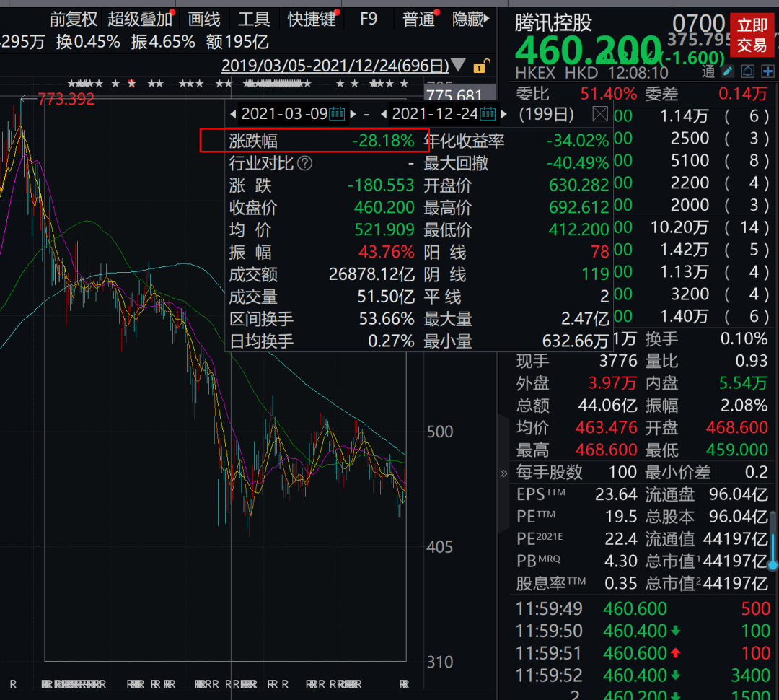Click the EPS TTM 23.64 value
This screenshot has width=779, height=700.
(616, 494)
